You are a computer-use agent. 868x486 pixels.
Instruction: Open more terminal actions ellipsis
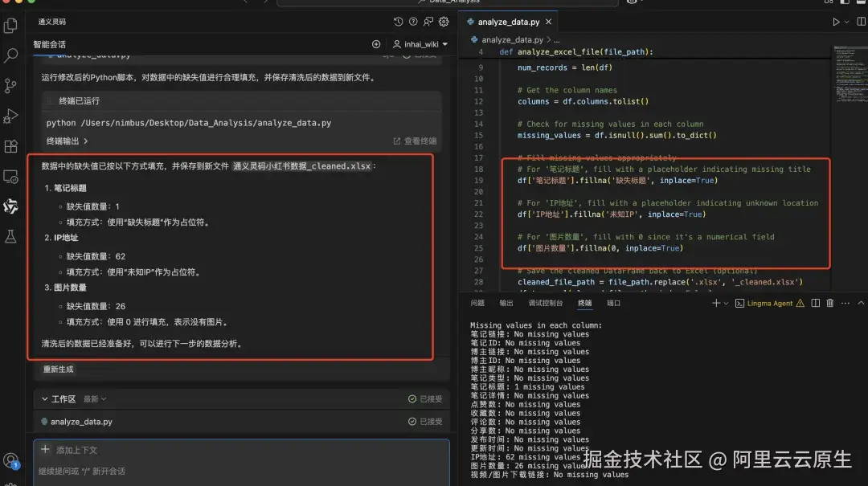point(845,303)
